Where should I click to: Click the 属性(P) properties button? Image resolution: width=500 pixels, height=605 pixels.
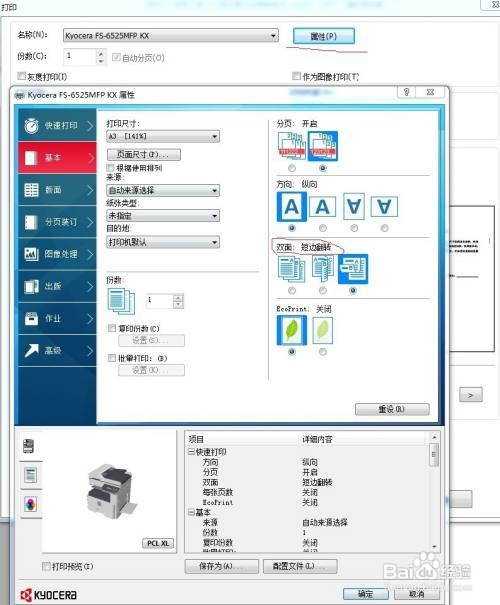pos(324,36)
